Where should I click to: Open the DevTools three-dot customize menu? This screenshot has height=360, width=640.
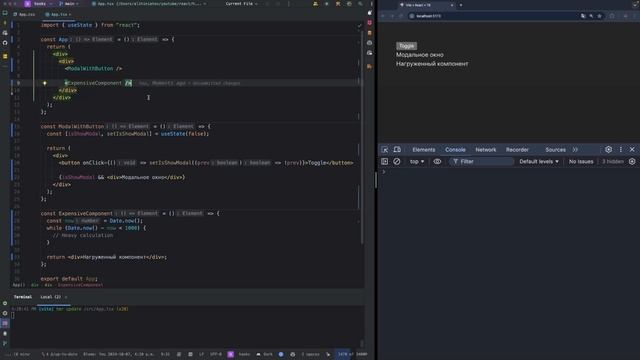[x=621, y=149]
